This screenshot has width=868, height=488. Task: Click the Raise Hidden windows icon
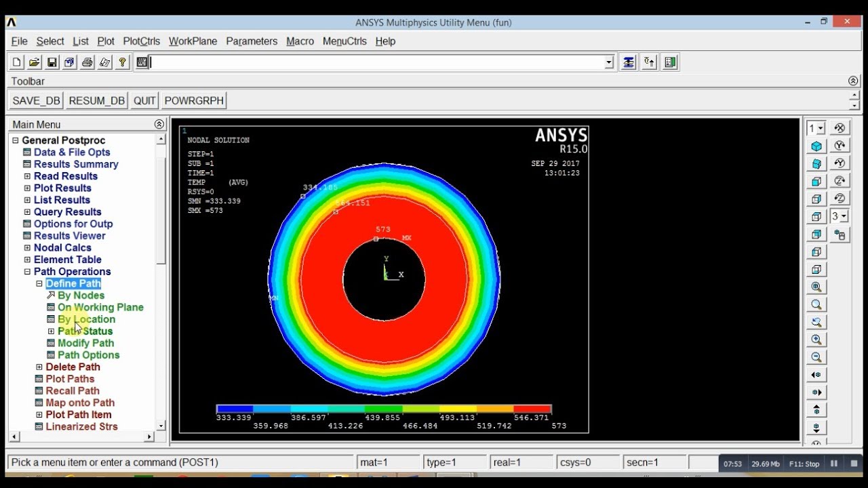coord(629,62)
